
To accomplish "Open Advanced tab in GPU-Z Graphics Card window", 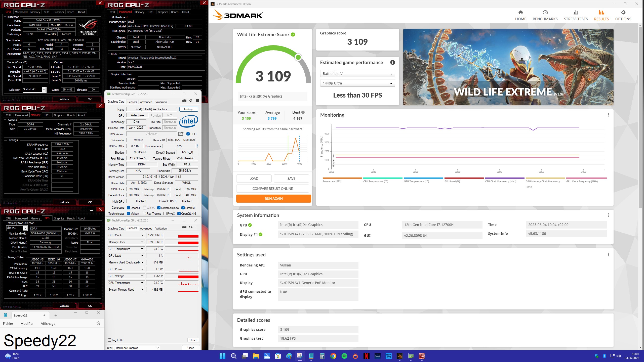I will pyautogui.click(x=146, y=102).
